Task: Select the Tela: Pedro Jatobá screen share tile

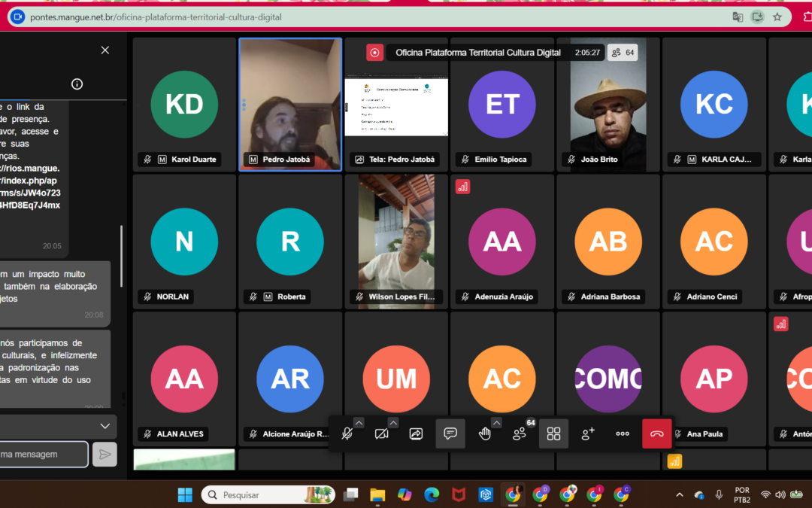Action: point(396,104)
